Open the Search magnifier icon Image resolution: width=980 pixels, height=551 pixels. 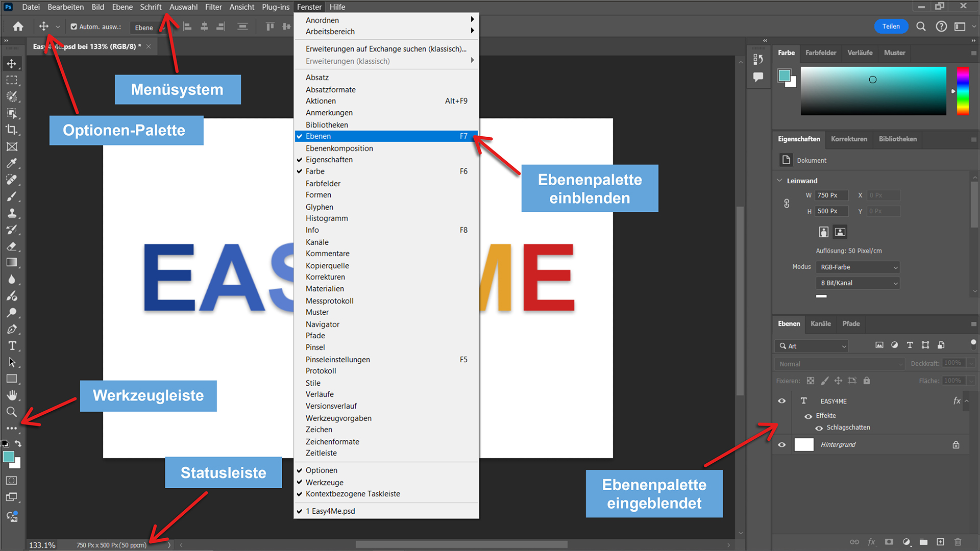921,27
